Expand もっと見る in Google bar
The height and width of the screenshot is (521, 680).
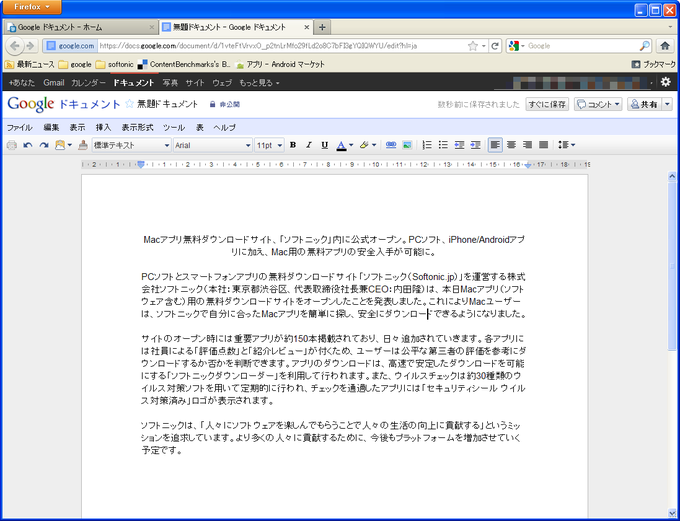(x=259, y=82)
